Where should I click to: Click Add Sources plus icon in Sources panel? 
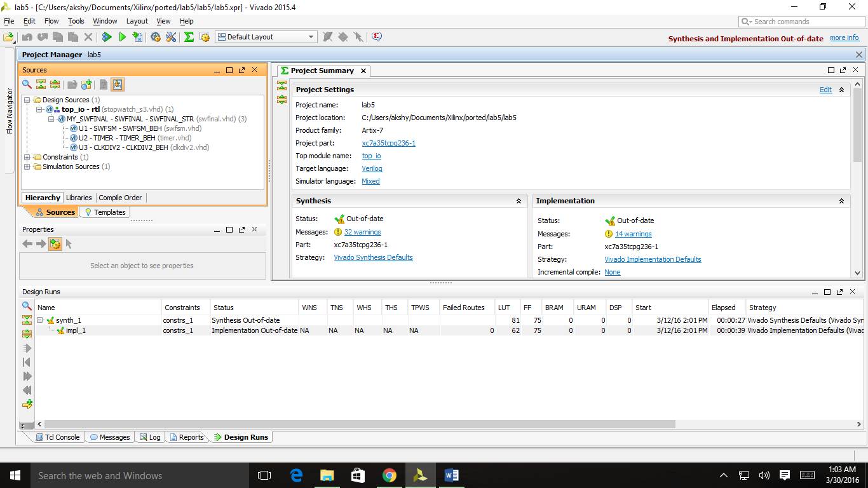pyautogui.click(x=86, y=84)
